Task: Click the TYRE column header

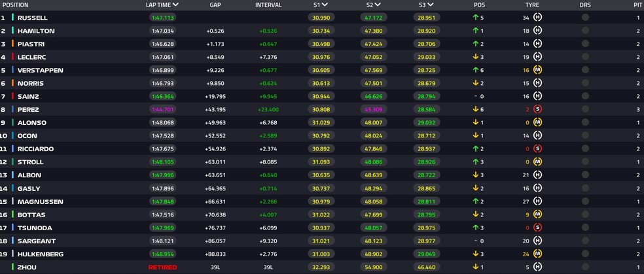Action: (x=532, y=5)
